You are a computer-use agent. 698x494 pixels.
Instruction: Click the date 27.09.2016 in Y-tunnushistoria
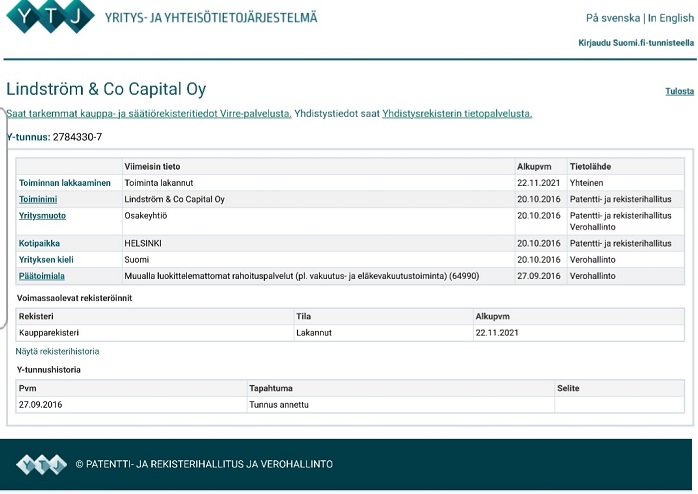[41, 405]
